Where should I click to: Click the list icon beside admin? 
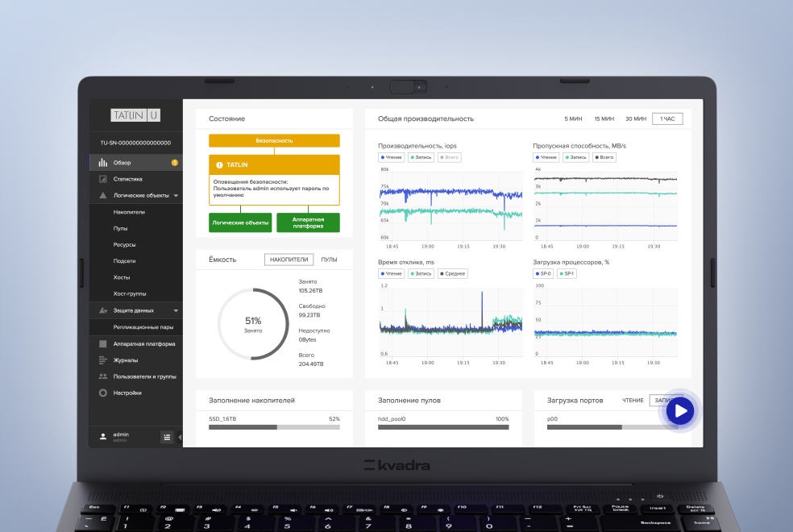(x=167, y=437)
